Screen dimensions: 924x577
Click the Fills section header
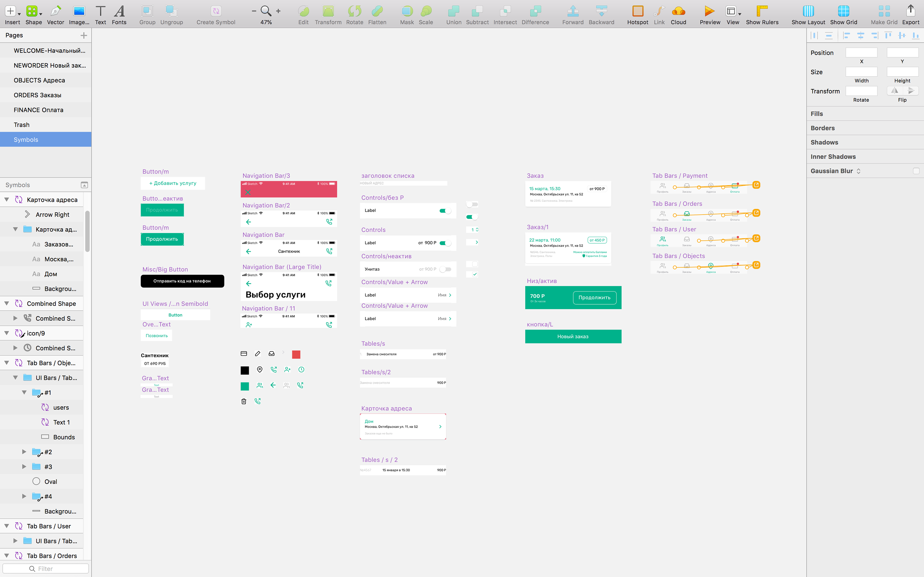click(817, 114)
